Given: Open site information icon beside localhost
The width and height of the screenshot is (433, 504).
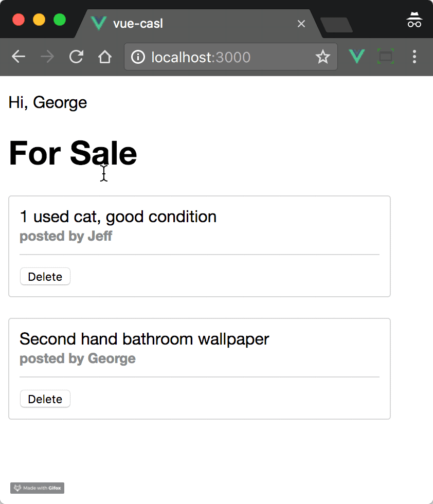Looking at the screenshot, I should [x=138, y=57].
